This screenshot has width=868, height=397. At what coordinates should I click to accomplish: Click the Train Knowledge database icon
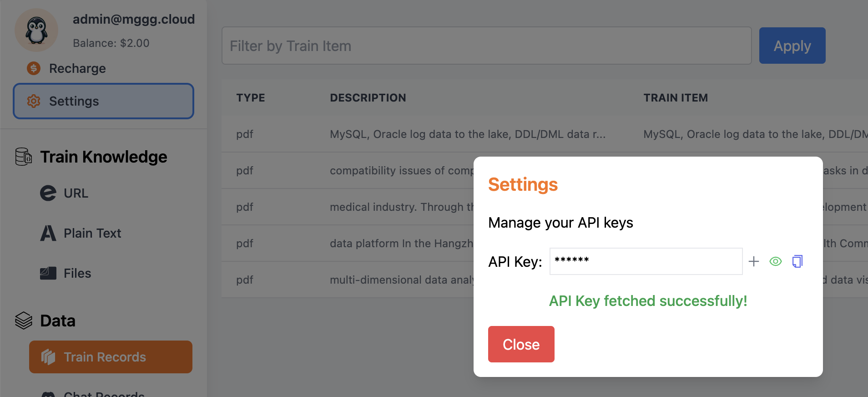coord(22,157)
